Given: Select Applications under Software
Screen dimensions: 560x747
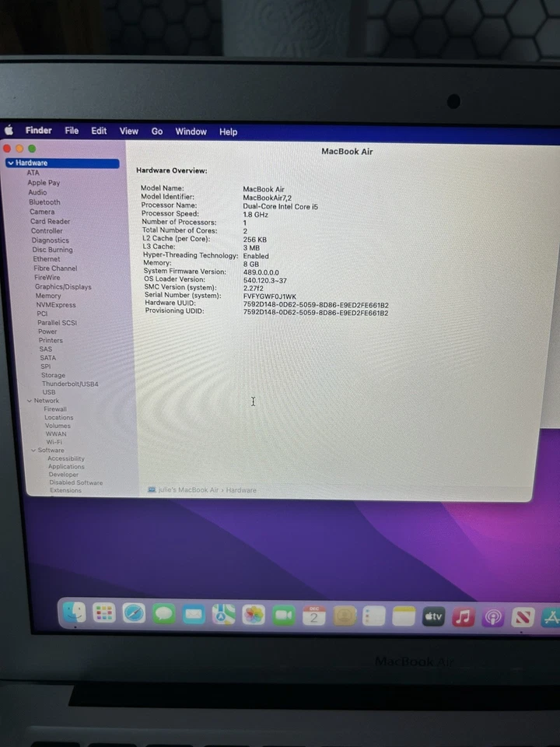Looking at the screenshot, I should (66, 466).
